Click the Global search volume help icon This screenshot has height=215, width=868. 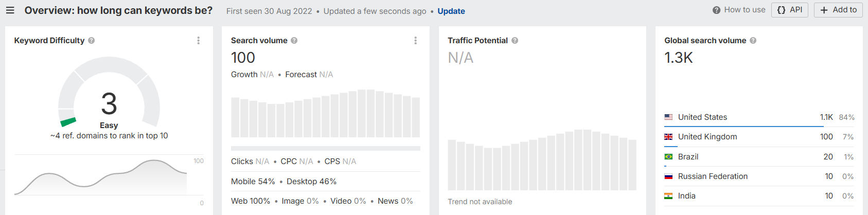point(753,41)
